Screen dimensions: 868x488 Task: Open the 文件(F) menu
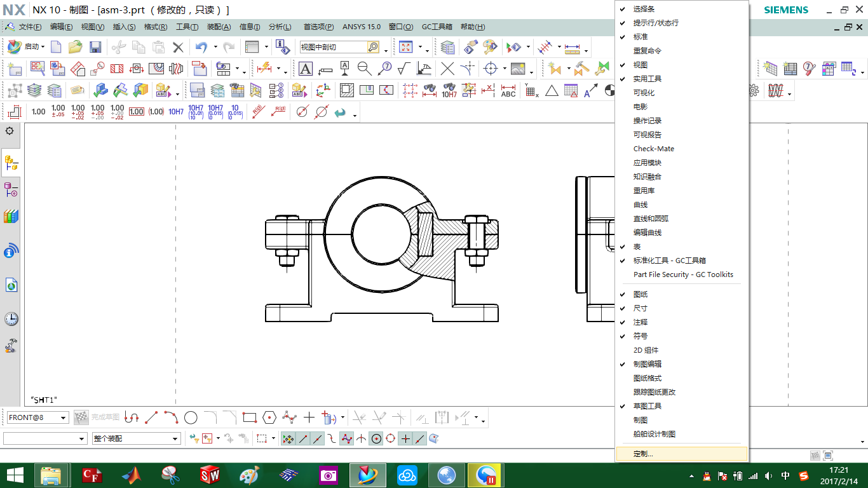tap(30, 27)
